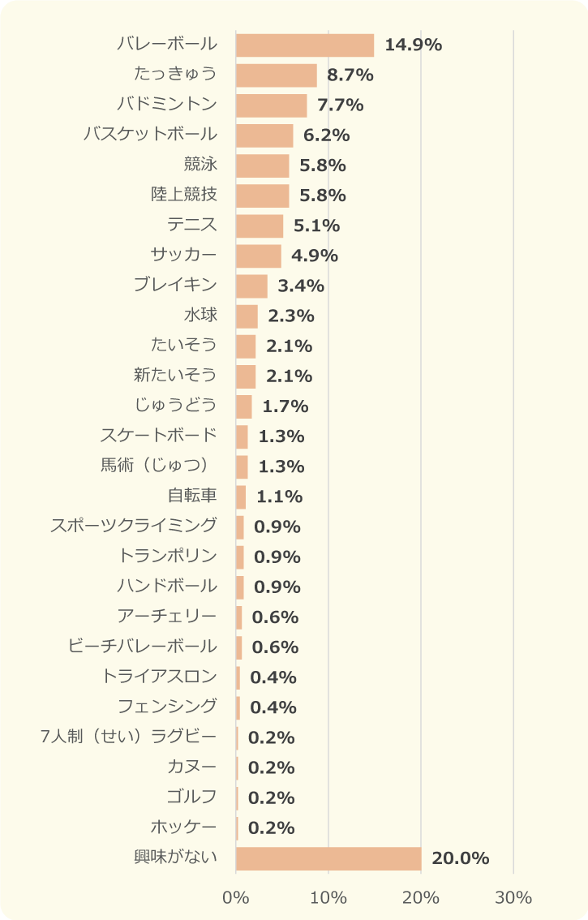Click the スケートボード label
Image resolution: width=588 pixels, height=920 pixels.
(158, 436)
